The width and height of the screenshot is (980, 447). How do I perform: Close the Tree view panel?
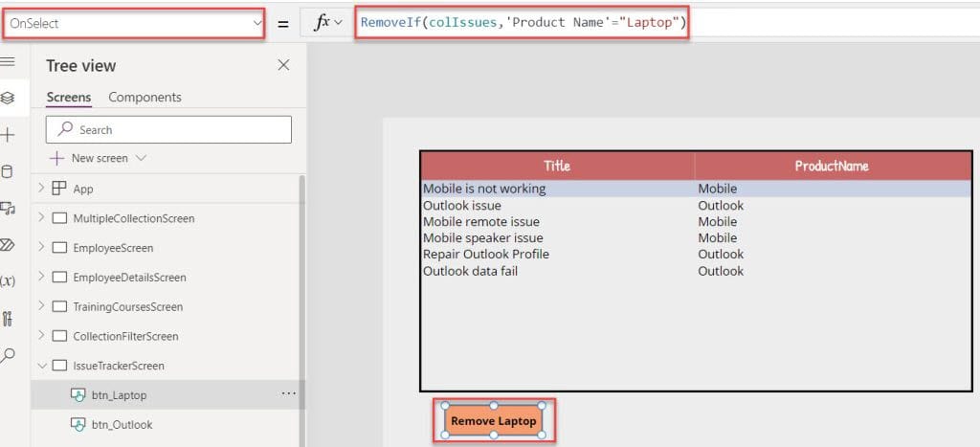tap(283, 65)
